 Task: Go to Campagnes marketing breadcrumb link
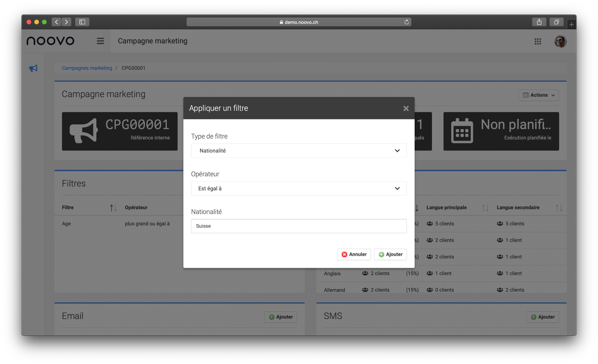coord(87,68)
